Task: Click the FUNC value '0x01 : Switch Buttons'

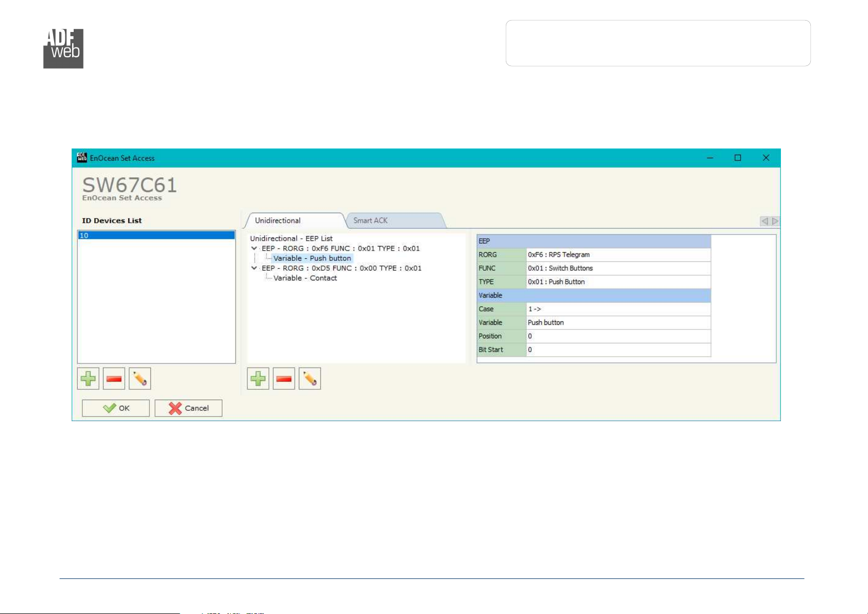Action: [618, 268]
